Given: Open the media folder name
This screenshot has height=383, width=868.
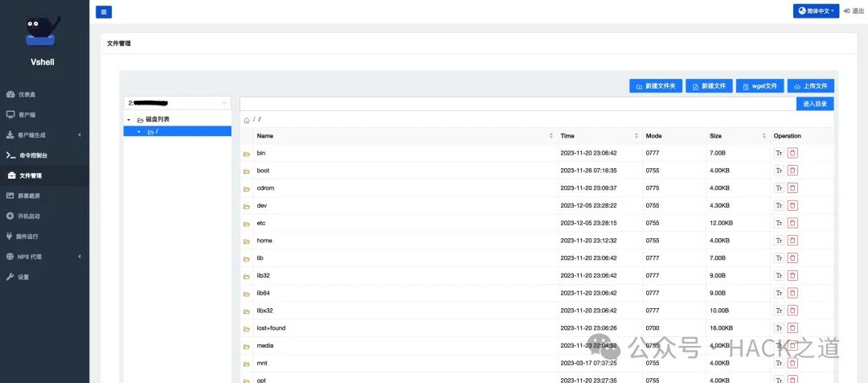Looking at the screenshot, I should point(265,346).
